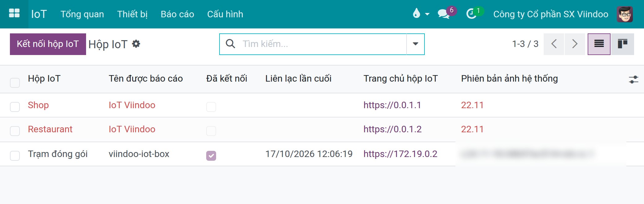Open company switcher Công ty Cổ phần SX Viindoo
Viewport: 644px width, 204px height.
[550, 14]
